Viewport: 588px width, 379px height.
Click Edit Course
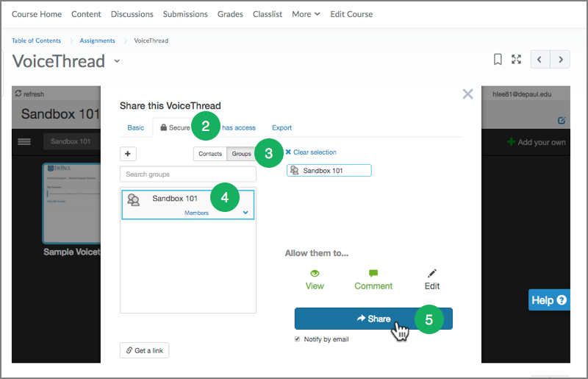click(x=351, y=14)
